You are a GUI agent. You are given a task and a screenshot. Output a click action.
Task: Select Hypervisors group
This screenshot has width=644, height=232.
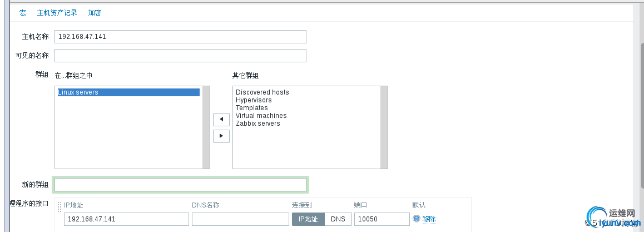(254, 100)
